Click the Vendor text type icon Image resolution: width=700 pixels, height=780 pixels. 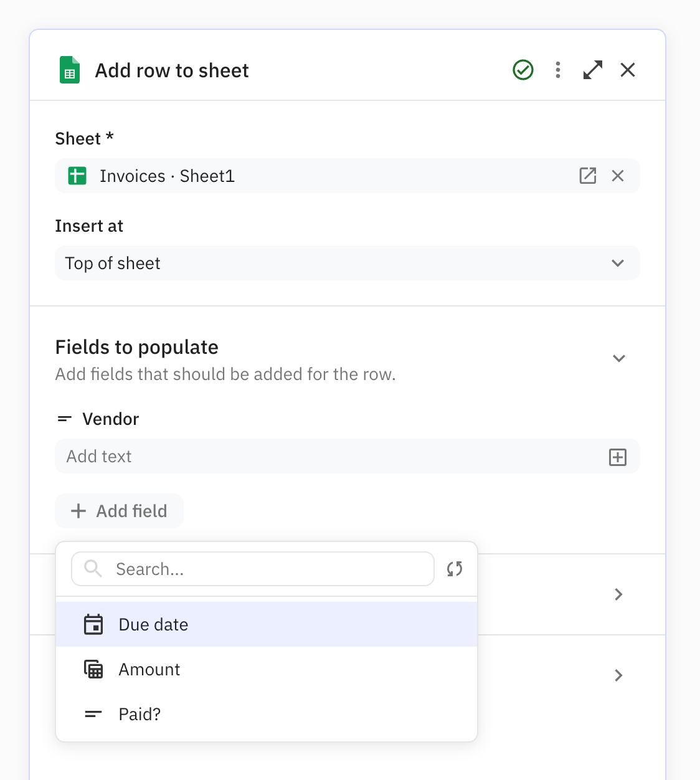(65, 419)
